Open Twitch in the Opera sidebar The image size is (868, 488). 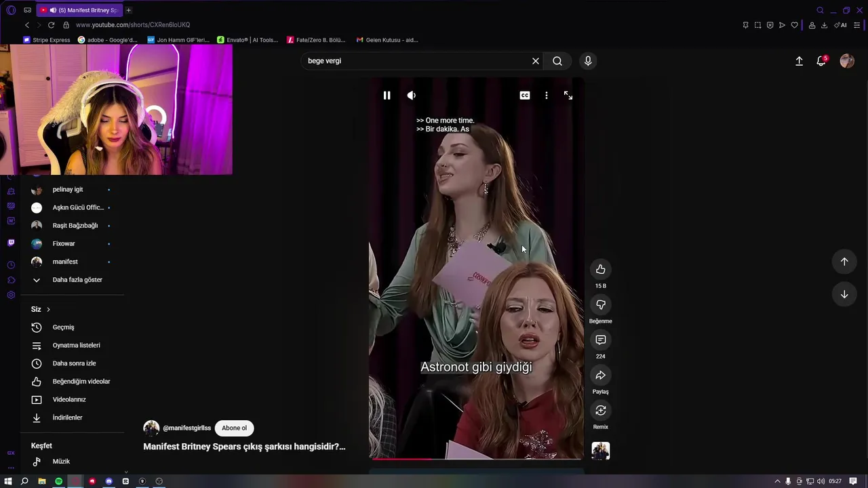[x=11, y=243]
